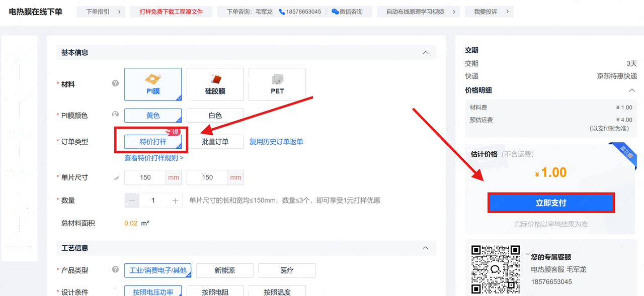Select 批量订单 order type
The image size is (644, 296).
(x=215, y=142)
